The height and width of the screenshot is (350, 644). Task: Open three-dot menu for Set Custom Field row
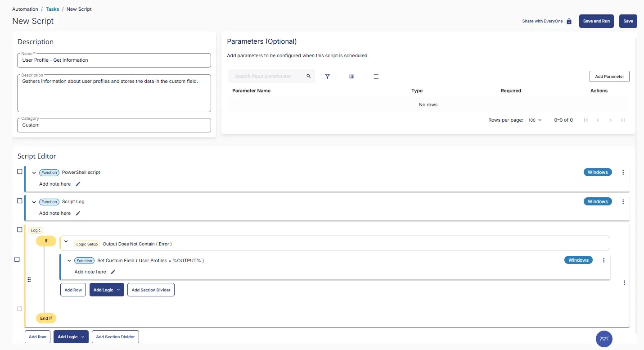coord(603,260)
